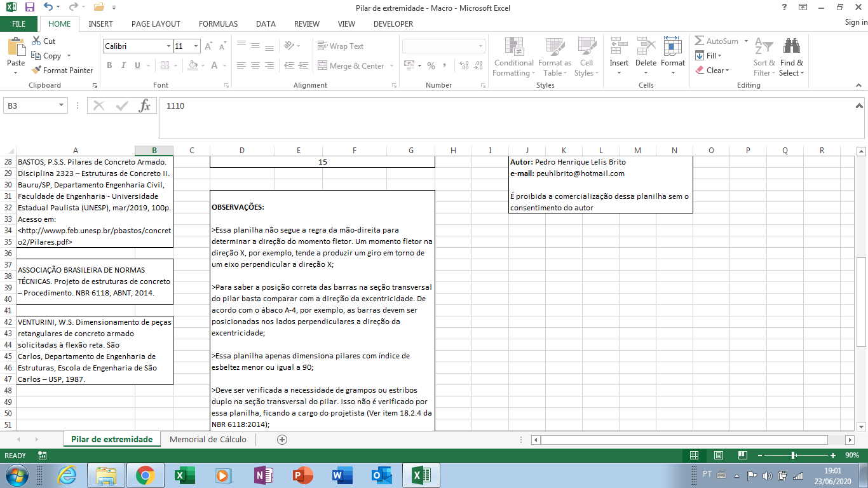Click the zoom in plus button

(x=833, y=456)
